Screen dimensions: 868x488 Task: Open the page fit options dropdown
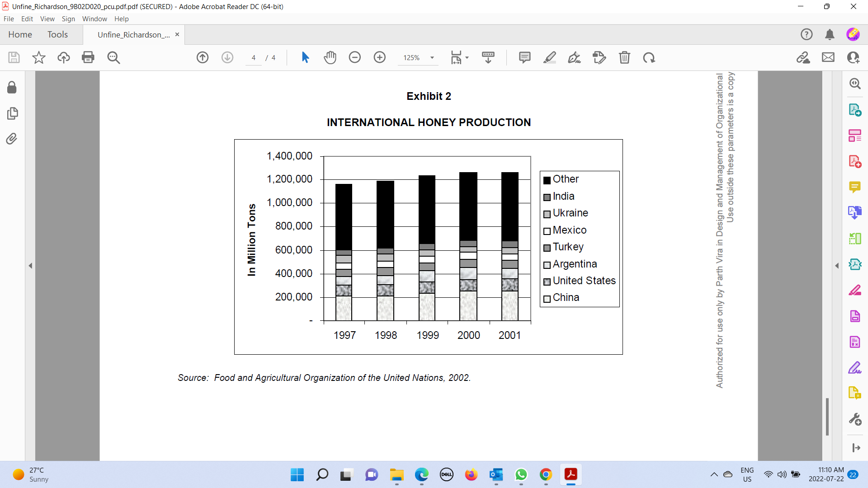[467, 57]
